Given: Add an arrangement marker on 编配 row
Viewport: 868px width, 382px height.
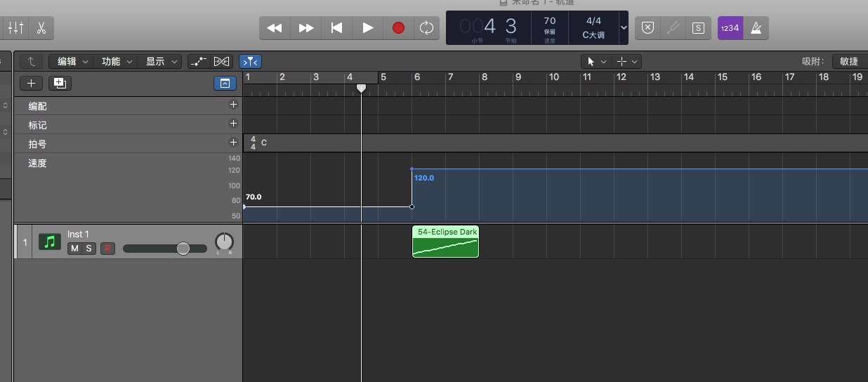Looking at the screenshot, I should (234, 105).
